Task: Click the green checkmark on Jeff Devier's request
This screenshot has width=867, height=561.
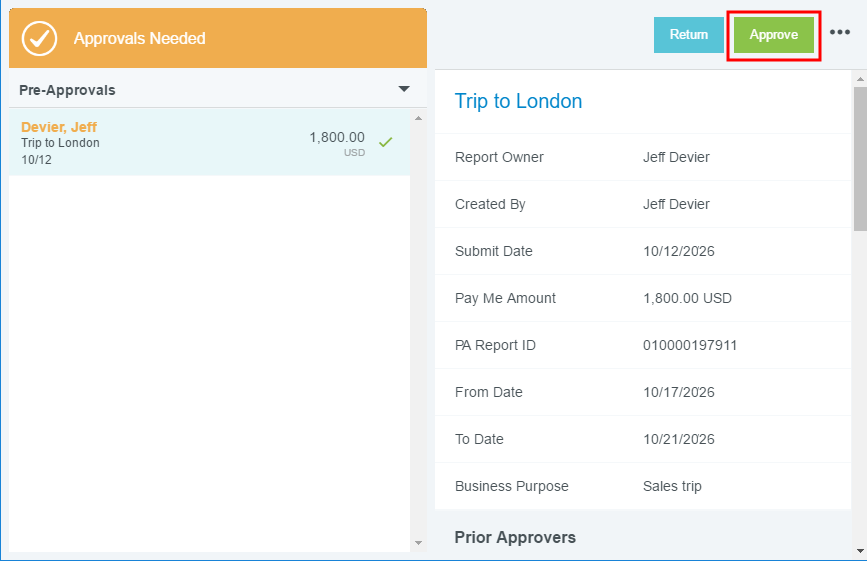Action: click(x=385, y=142)
